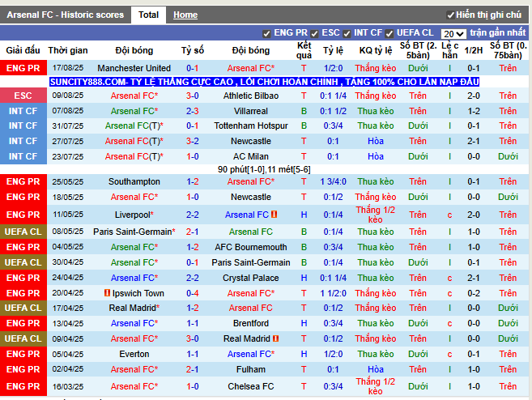Click odds 1 3/4:0 in Southampton row
532x400 pixels.
coord(333,181)
